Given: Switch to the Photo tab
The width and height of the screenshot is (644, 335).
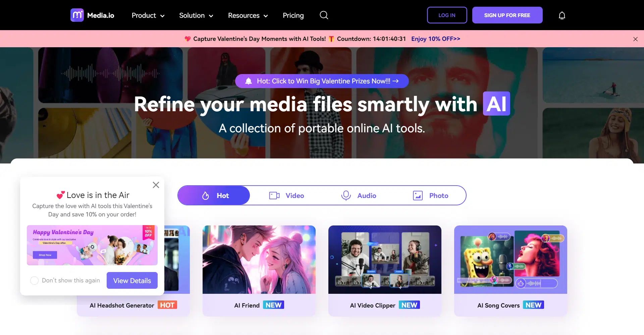Looking at the screenshot, I should (x=431, y=196).
